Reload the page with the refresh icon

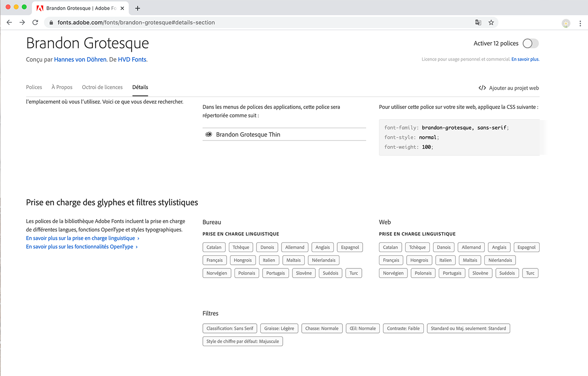pos(35,22)
